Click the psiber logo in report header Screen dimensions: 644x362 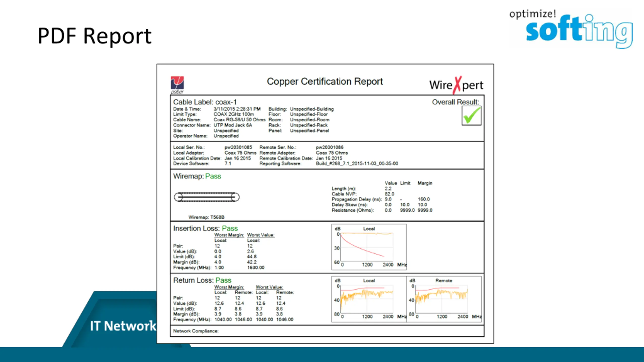point(177,85)
